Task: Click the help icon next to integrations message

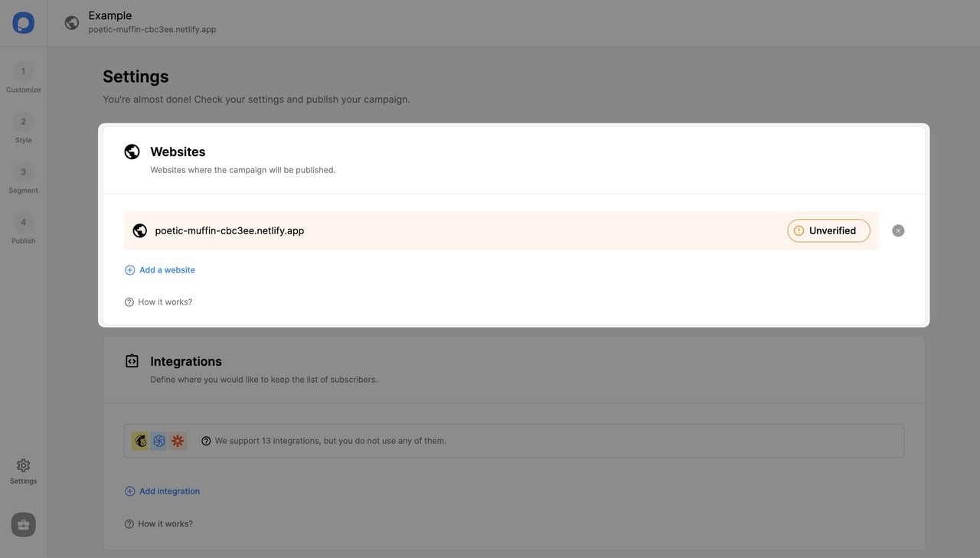Action: pos(205,440)
